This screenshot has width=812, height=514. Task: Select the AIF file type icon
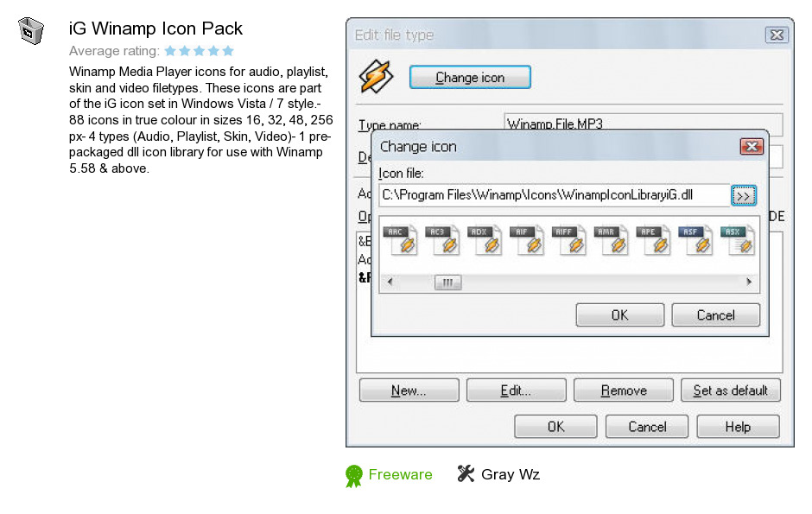point(527,240)
